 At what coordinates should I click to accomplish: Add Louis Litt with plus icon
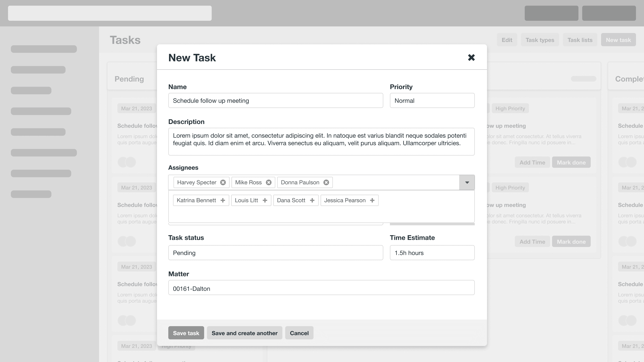(x=265, y=201)
